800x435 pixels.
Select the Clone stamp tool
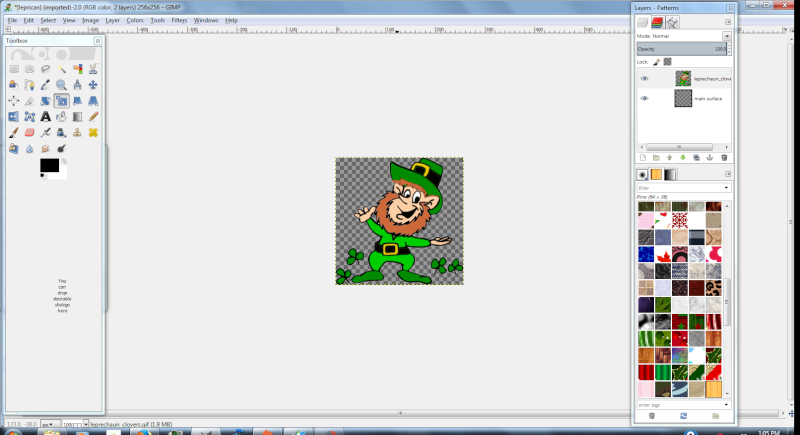(x=77, y=133)
